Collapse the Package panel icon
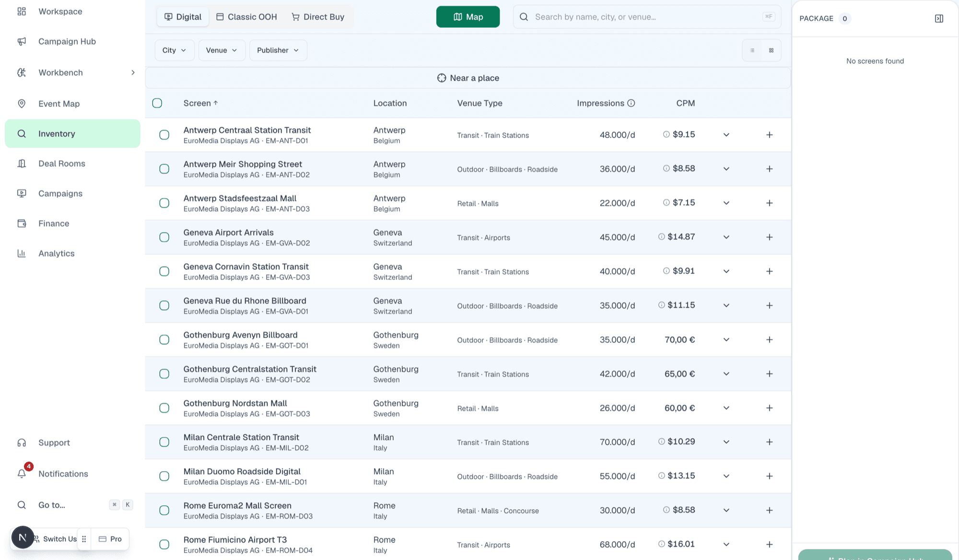Screen dimensions: 959x560 (939, 19)
